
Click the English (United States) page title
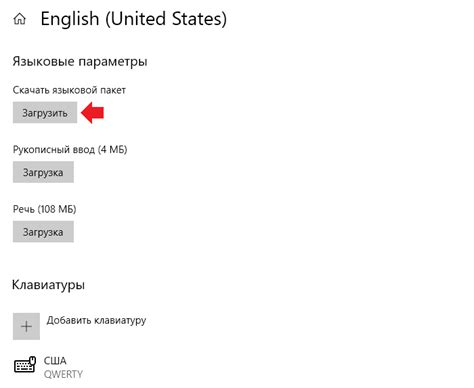tap(134, 19)
